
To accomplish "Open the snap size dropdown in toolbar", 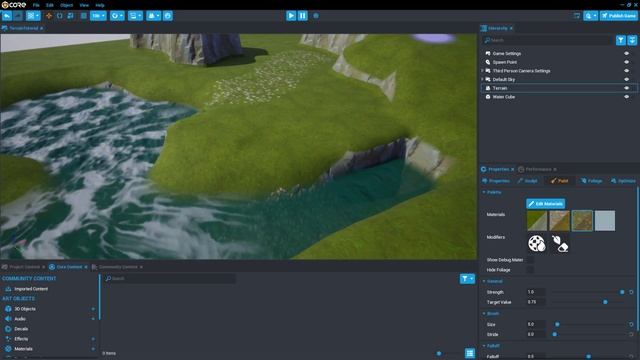I will (x=98, y=16).
